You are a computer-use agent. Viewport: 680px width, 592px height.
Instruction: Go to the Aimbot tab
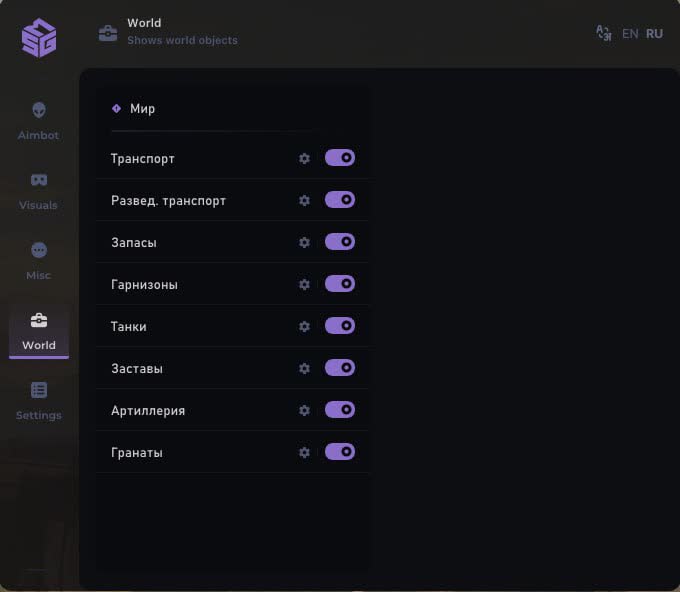(39, 119)
